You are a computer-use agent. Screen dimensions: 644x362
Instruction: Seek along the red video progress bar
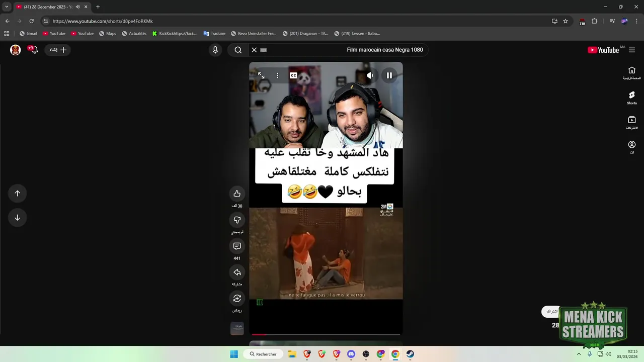click(x=326, y=334)
